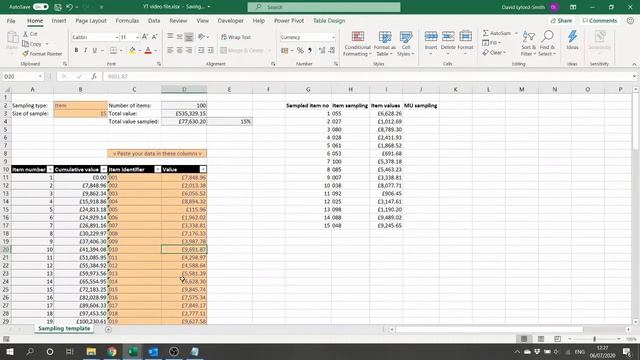Add a new sheet with plus button
Screen dimensions: 640x360
(x=108, y=329)
